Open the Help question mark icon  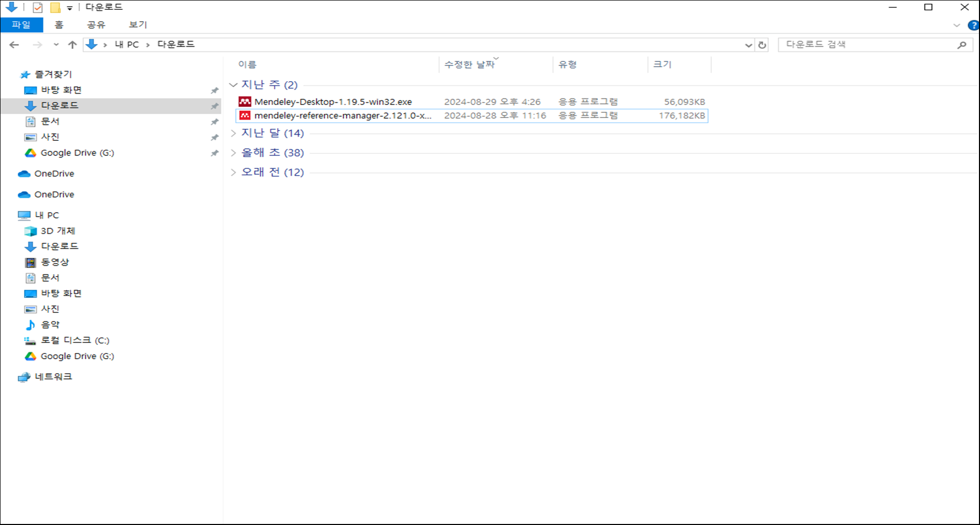point(973,25)
